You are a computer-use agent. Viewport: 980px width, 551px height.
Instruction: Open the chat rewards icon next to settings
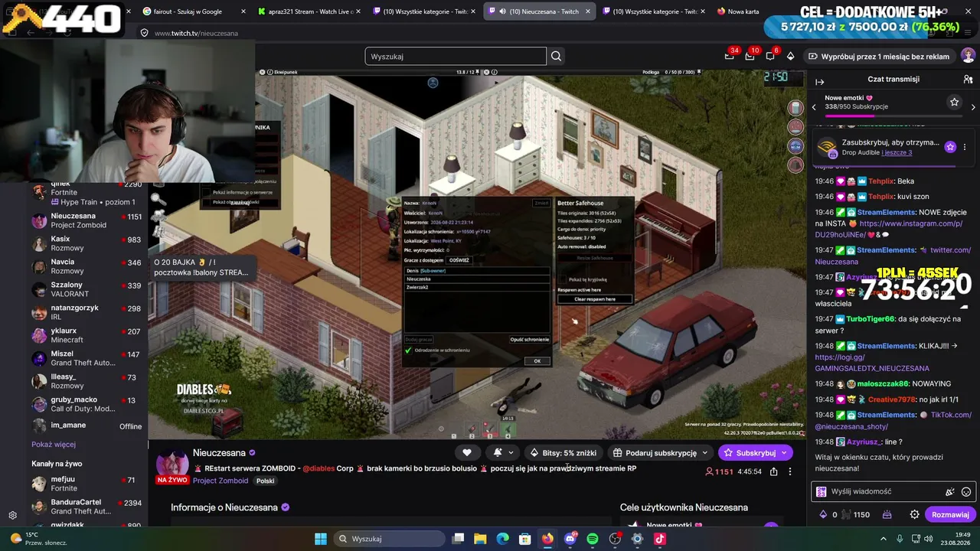pos(887,515)
